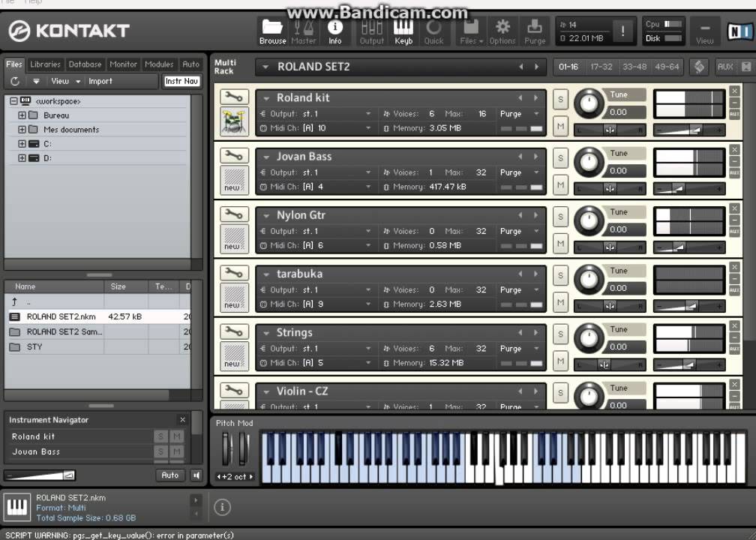Open the Info pane icon

pyautogui.click(x=335, y=31)
